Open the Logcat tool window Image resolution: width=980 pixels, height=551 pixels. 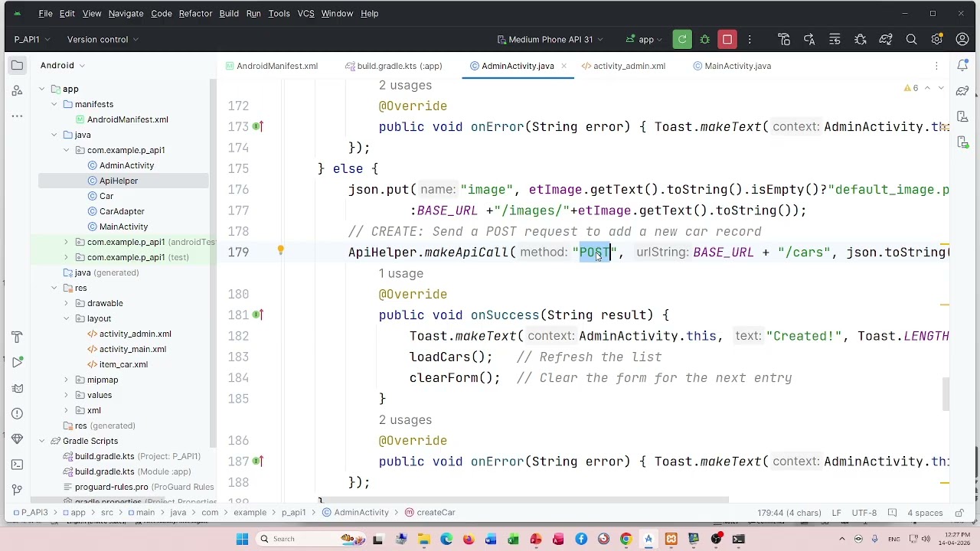tap(17, 388)
